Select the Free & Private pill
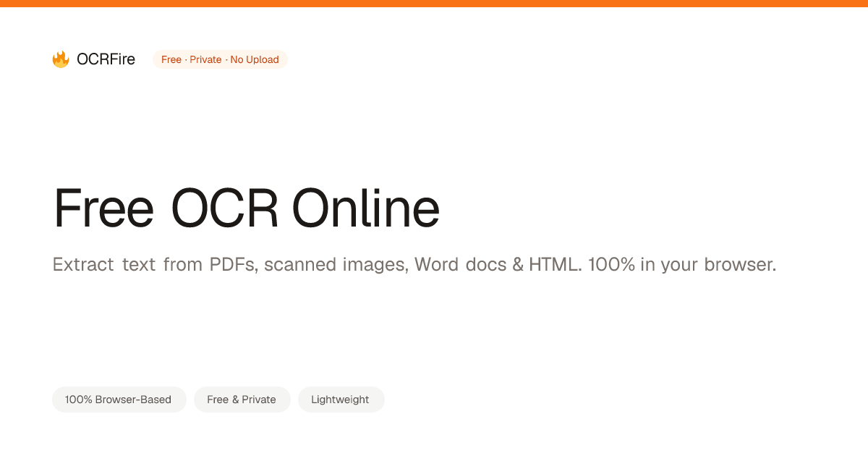The image size is (868, 456). tap(242, 400)
